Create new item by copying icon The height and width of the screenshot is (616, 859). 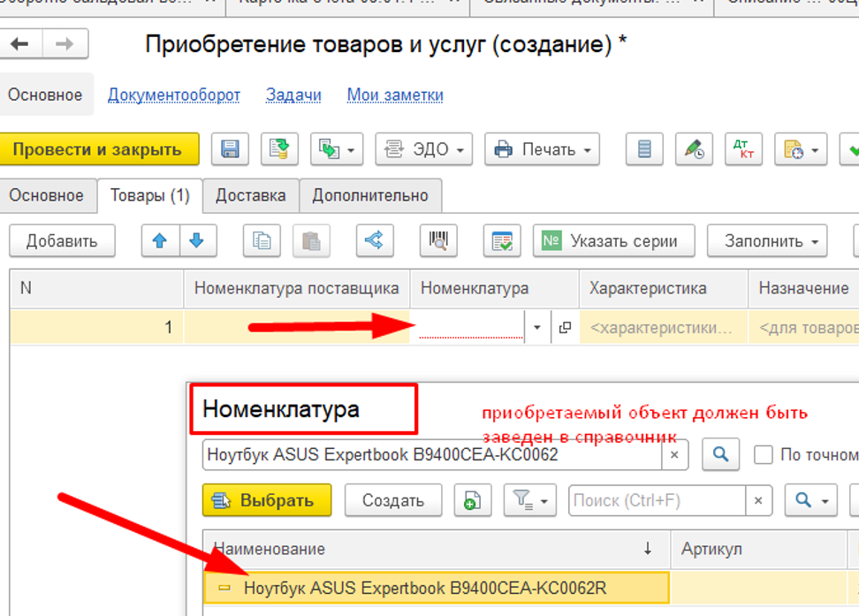(x=472, y=500)
